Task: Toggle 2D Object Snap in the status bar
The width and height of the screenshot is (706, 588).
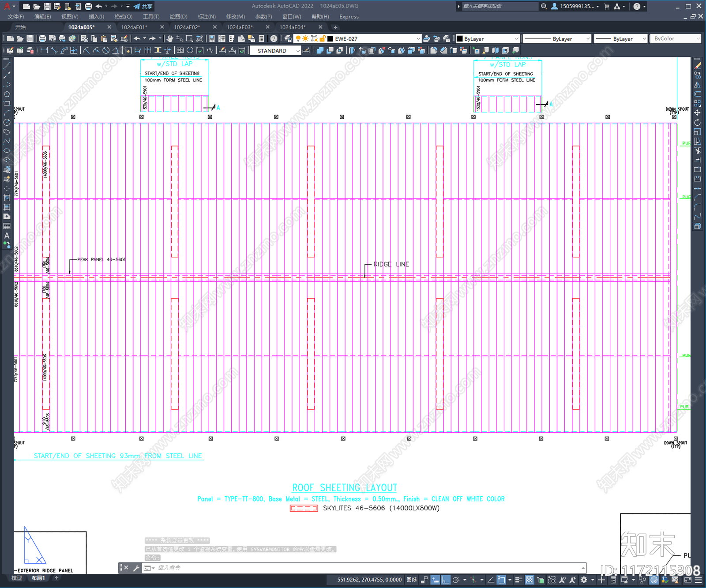Action: [501, 580]
